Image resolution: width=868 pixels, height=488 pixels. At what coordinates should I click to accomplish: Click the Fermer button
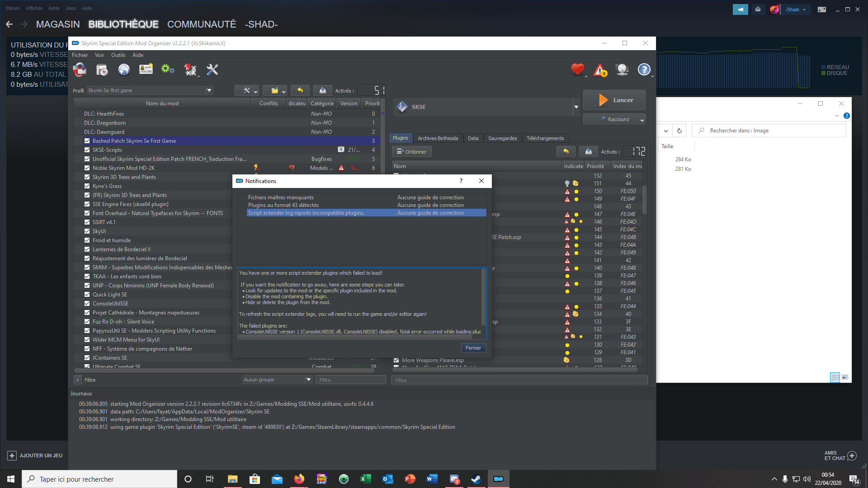coord(473,348)
